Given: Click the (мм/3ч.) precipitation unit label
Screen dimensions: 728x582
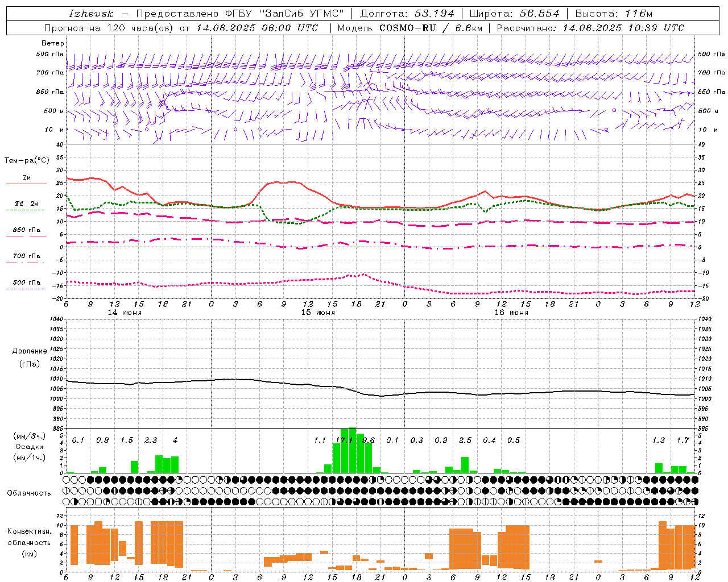Looking at the screenshot, I should pyautogui.click(x=29, y=436).
